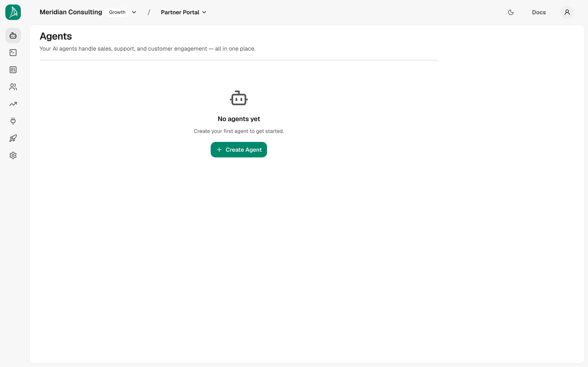Click the large robot empty-state icon
The height and width of the screenshot is (367, 588).
pyautogui.click(x=239, y=98)
